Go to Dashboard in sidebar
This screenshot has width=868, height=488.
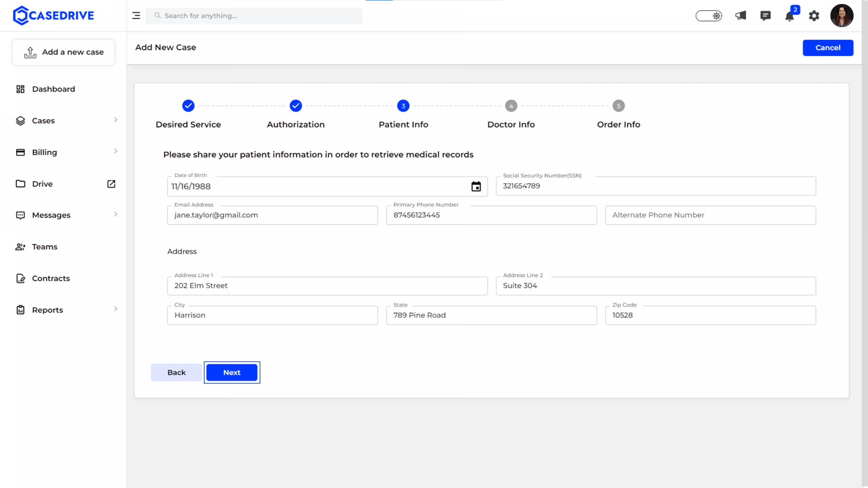coord(53,89)
